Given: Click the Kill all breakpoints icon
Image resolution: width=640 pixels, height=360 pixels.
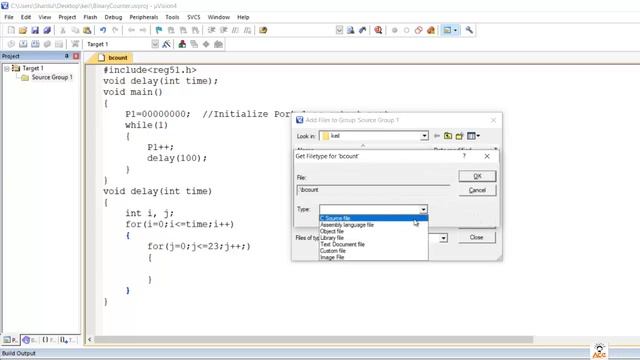Looking at the screenshot, I should coord(431,30).
